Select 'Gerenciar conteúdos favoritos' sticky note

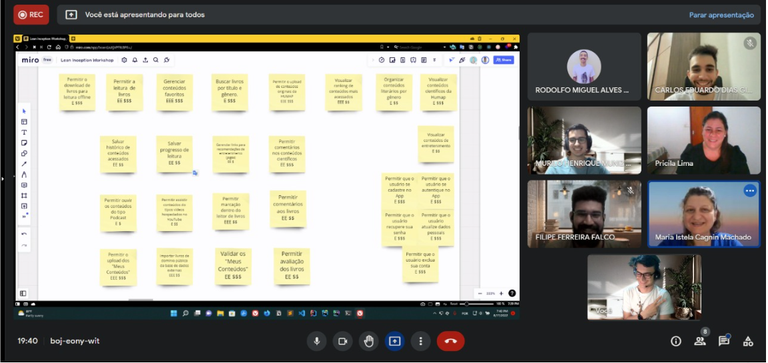(x=174, y=92)
